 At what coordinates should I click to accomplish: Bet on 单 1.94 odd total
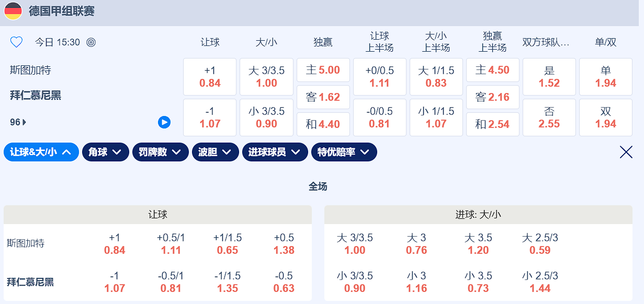[605, 77]
